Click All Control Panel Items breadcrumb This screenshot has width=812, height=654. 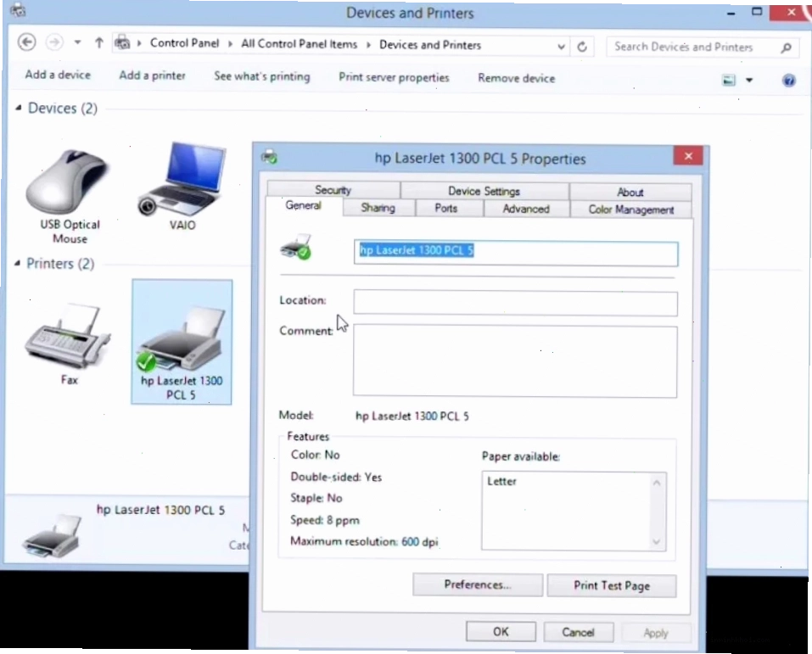pyautogui.click(x=299, y=44)
